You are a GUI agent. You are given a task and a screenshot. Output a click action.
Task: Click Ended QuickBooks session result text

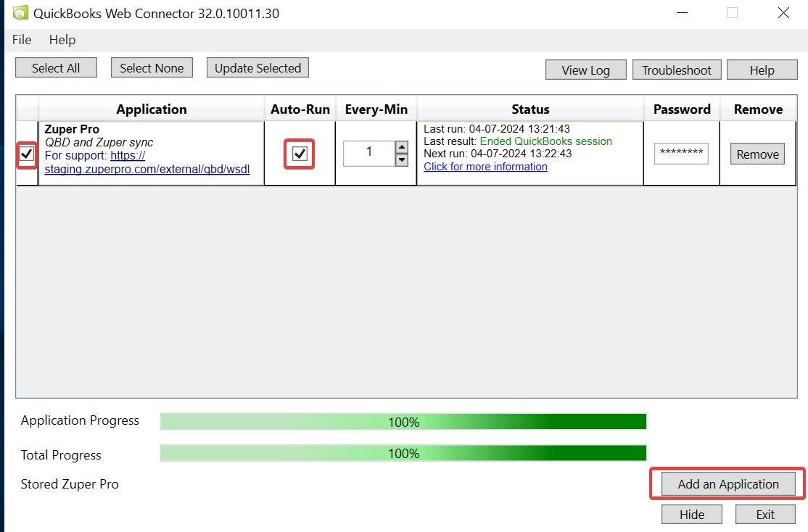click(x=545, y=141)
